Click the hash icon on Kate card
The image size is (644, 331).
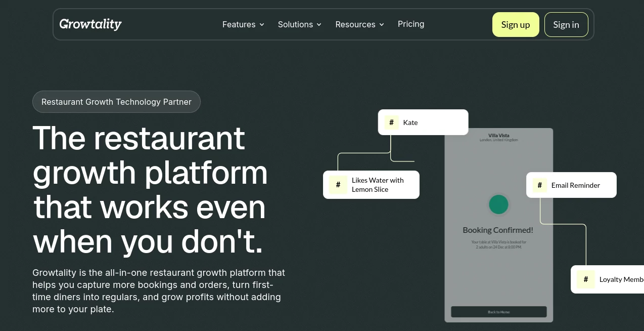coord(391,122)
